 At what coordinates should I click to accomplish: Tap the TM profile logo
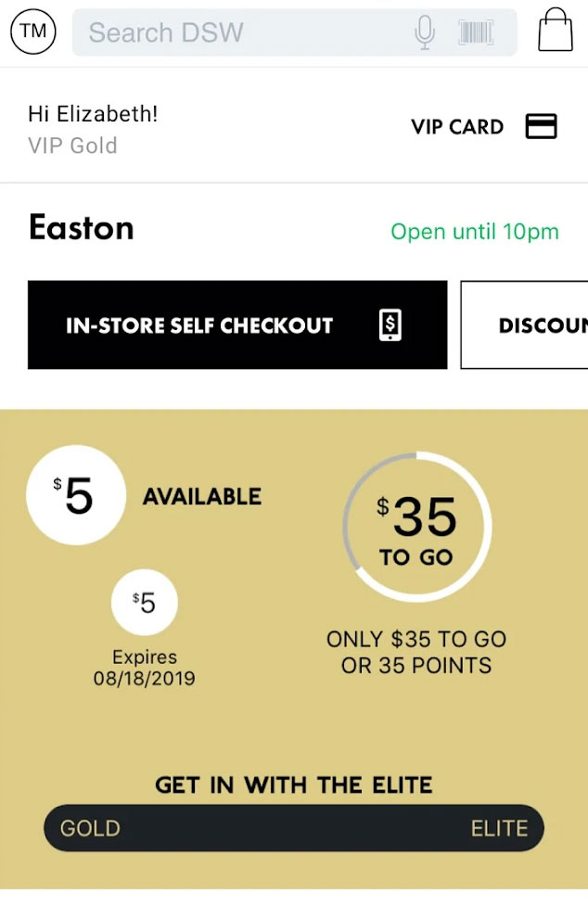click(x=32, y=32)
